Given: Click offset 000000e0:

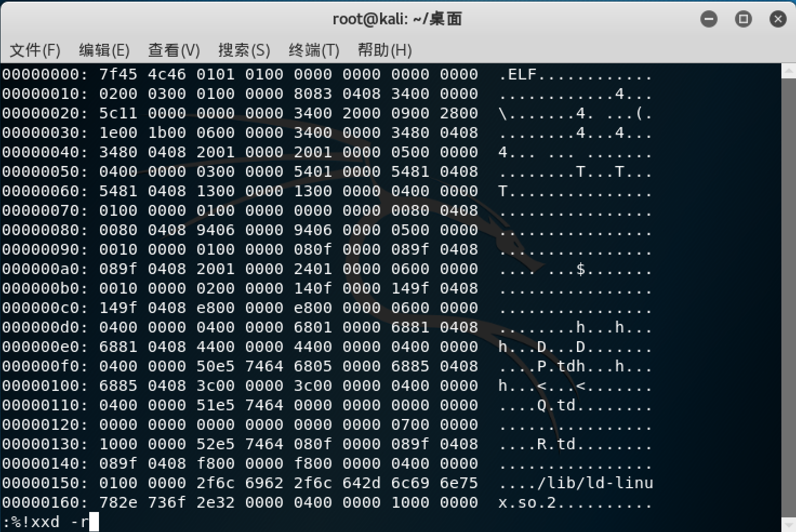Looking at the screenshot, I should point(45,347).
